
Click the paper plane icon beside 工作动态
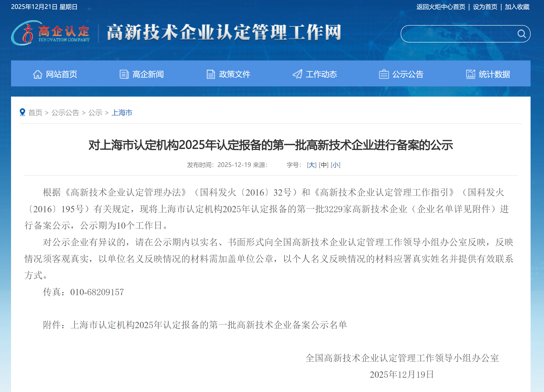click(x=297, y=74)
